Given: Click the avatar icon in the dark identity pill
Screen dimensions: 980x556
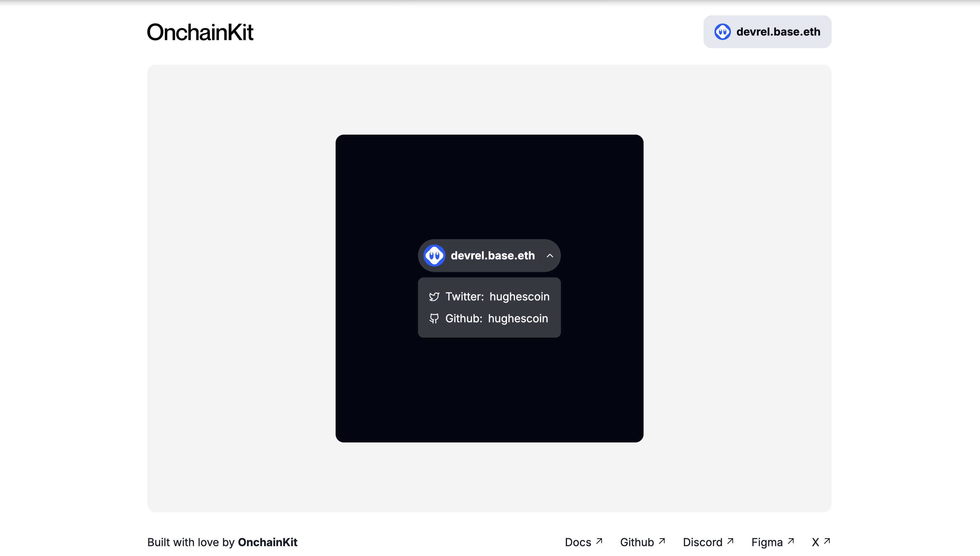Looking at the screenshot, I should coord(434,256).
